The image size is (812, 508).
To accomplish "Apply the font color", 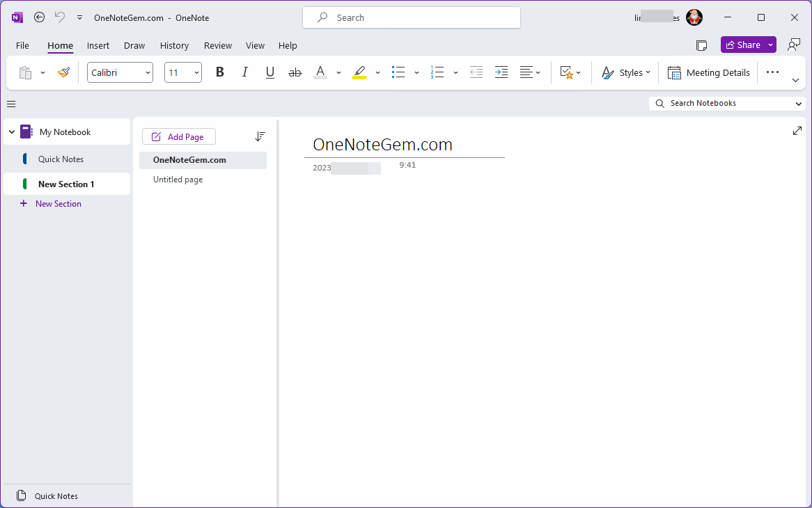I will tap(320, 73).
